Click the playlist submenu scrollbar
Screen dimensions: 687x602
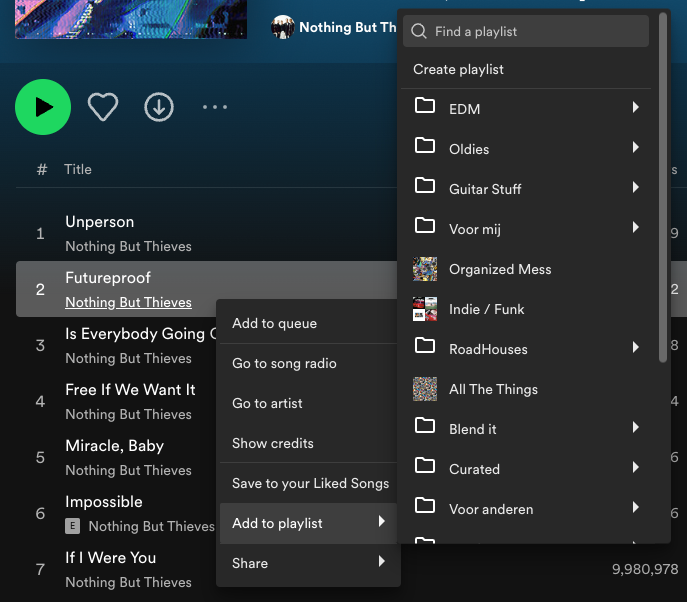pos(663,188)
